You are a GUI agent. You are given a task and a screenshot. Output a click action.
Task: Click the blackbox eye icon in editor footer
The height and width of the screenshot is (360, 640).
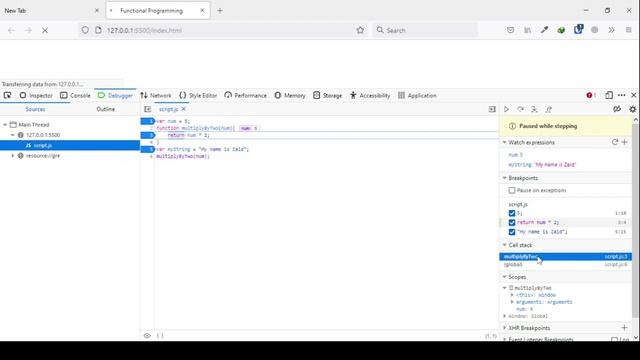(x=147, y=336)
